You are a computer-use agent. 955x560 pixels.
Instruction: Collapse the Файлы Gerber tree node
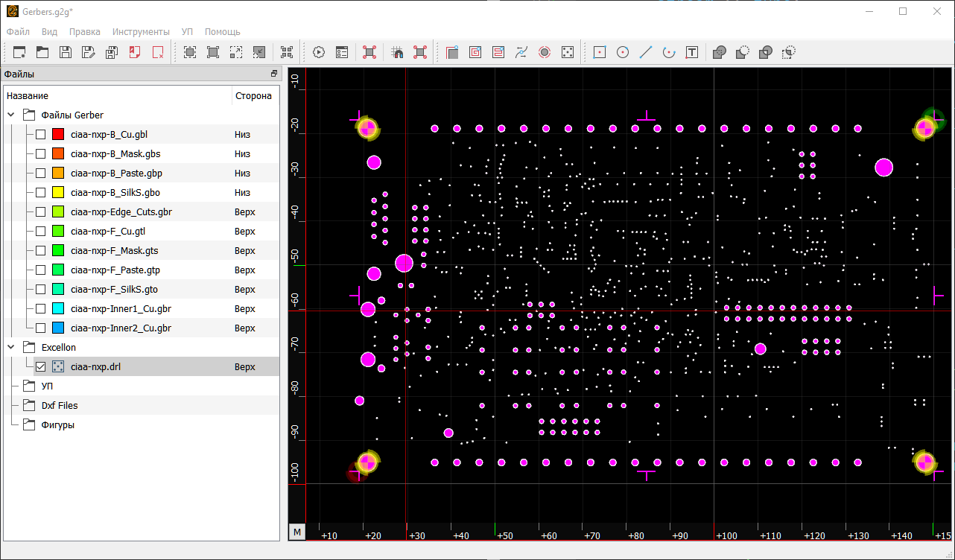[11, 115]
